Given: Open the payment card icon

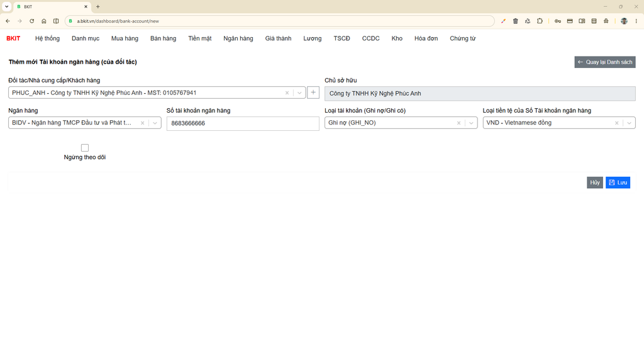Looking at the screenshot, I should coord(570,21).
